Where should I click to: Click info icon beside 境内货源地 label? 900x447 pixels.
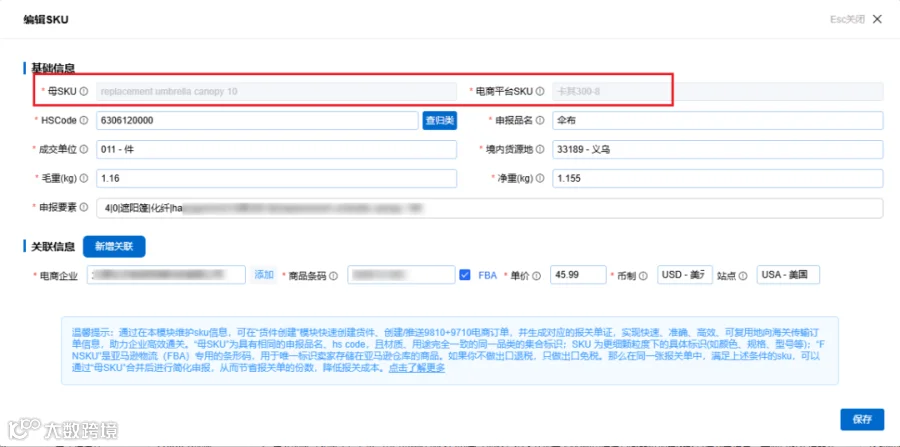[540, 149]
